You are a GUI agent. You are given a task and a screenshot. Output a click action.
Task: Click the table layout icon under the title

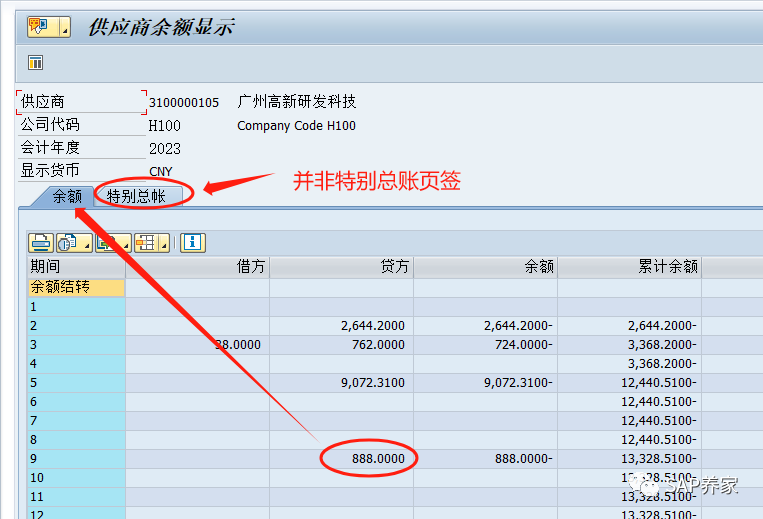36,62
